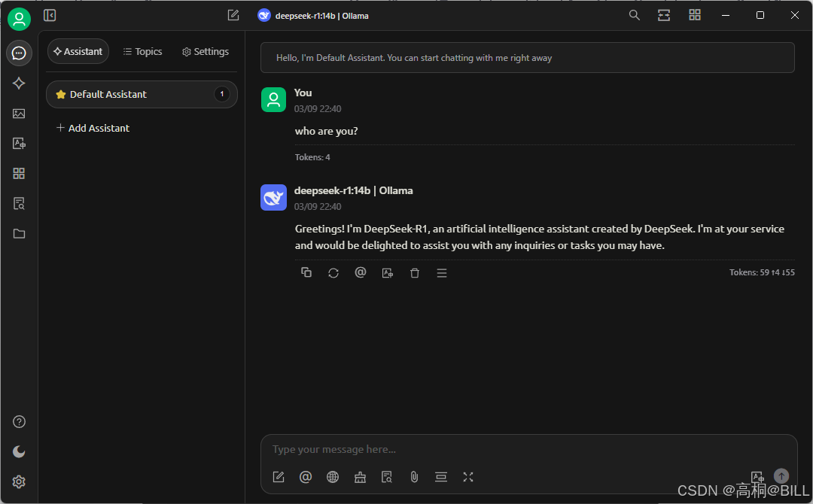Click the green You avatar in the chat
Image resolution: width=813 pixels, height=504 pixels.
[273, 99]
